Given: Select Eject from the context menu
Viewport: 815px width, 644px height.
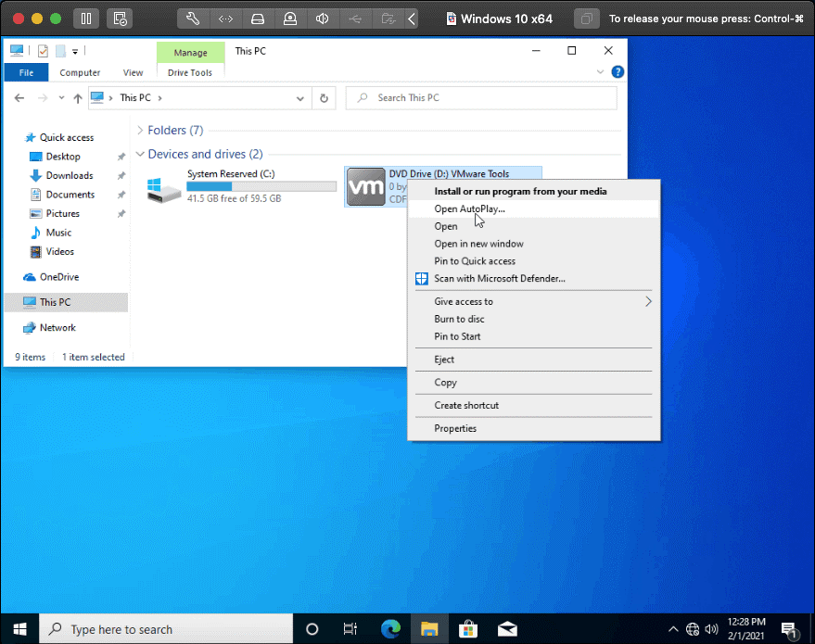Looking at the screenshot, I should [444, 360].
